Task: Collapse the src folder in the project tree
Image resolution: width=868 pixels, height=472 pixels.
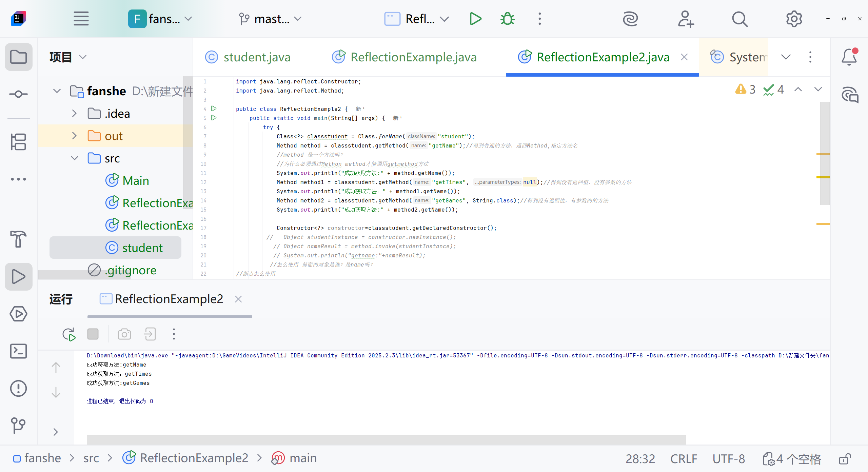Action: pyautogui.click(x=74, y=158)
